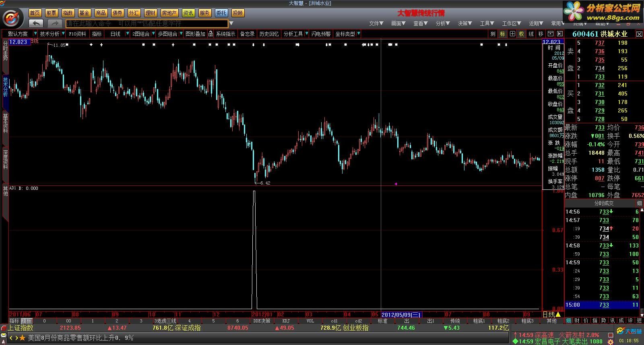Viewport: 644px width, 345px height.
Task: Click 宏昌电子 大笔卖出 alert text
Action: [562, 341]
